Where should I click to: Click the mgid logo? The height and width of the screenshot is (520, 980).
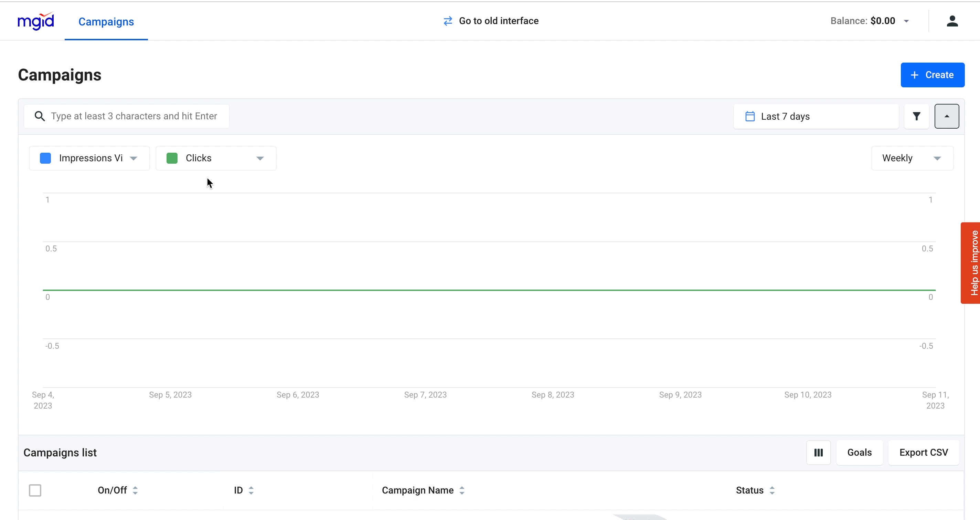tap(36, 21)
